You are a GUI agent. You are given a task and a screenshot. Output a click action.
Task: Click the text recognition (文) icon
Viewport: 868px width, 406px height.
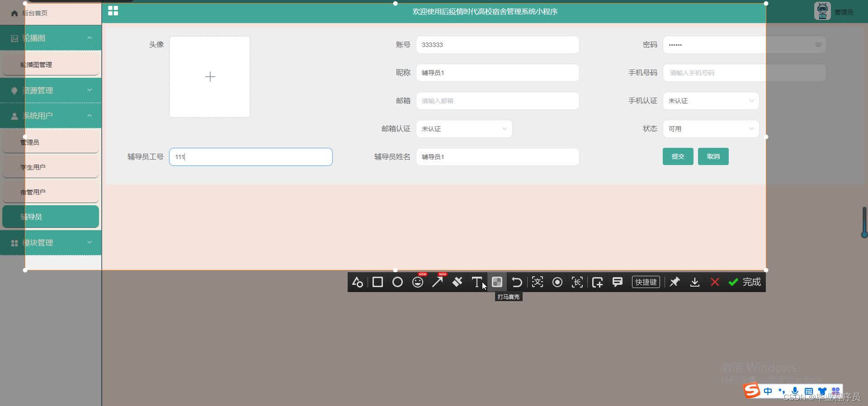[x=537, y=282]
